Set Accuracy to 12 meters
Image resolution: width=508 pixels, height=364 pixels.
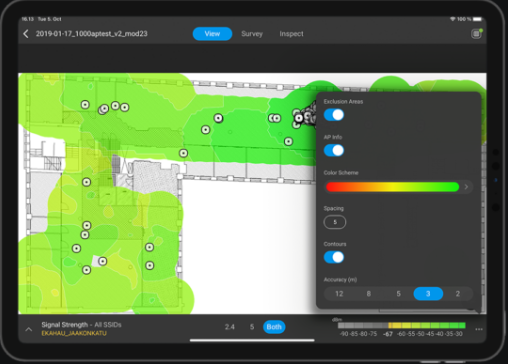tap(339, 294)
